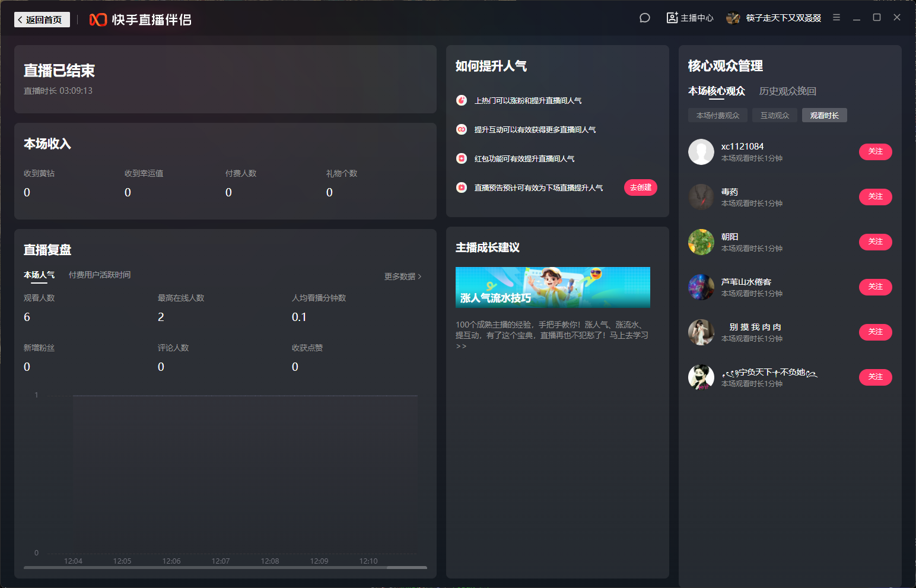
Task: Click the Kuaishou logo icon
Action: coord(98,20)
